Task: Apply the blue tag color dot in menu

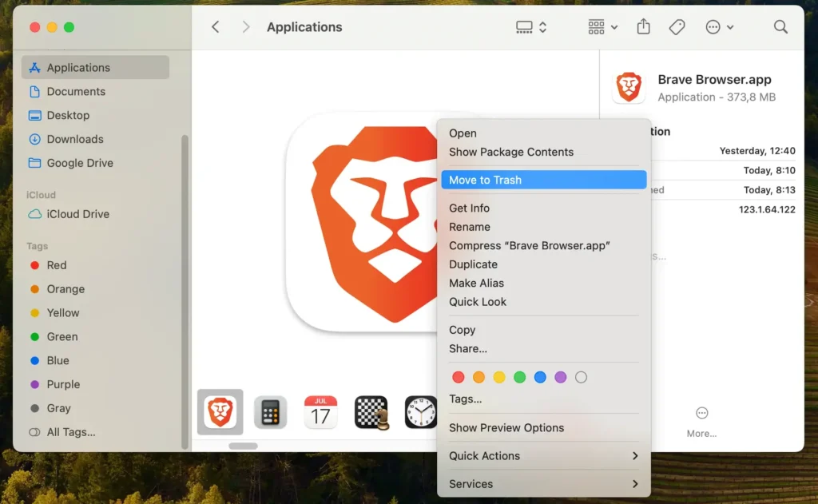Action: (x=540, y=377)
